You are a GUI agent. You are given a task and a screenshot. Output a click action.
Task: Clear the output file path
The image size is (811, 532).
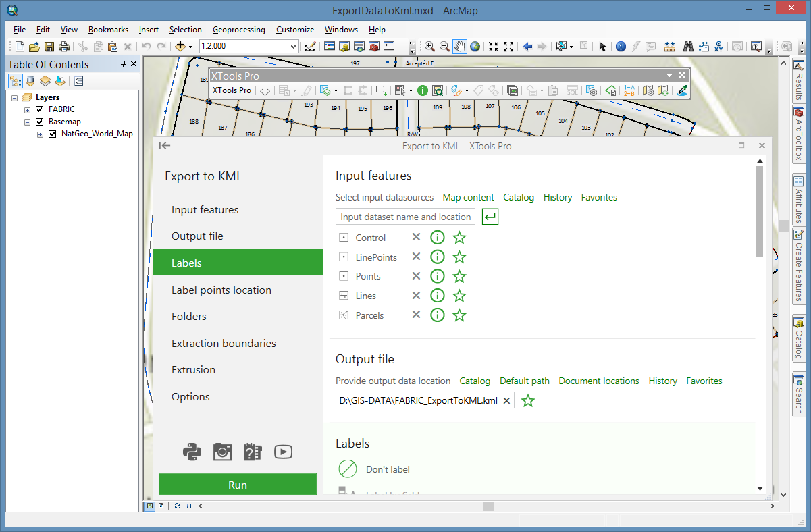point(507,400)
